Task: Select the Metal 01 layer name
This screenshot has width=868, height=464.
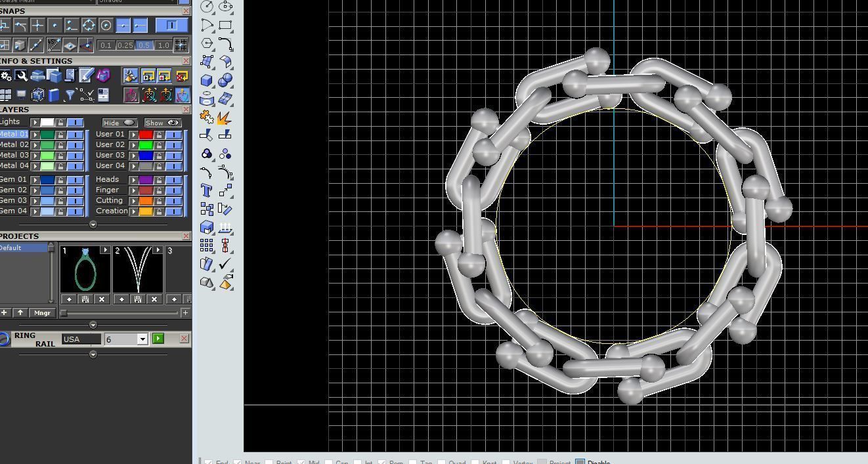Action: tap(14, 134)
